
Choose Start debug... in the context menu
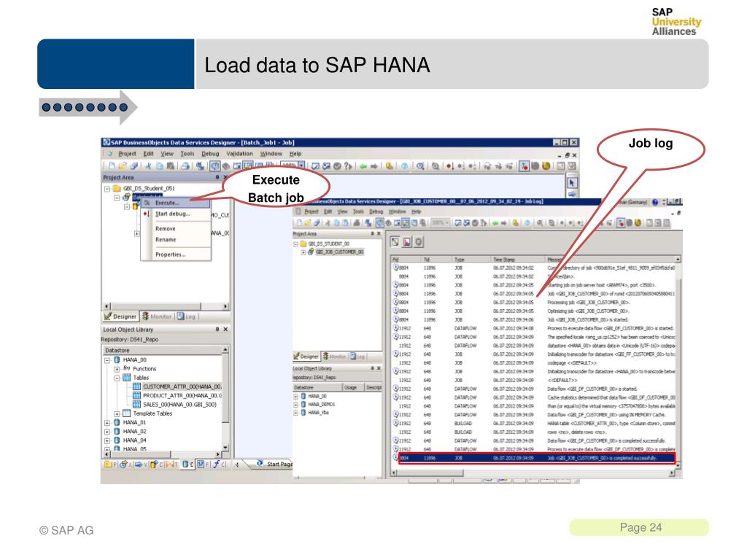[x=176, y=214]
